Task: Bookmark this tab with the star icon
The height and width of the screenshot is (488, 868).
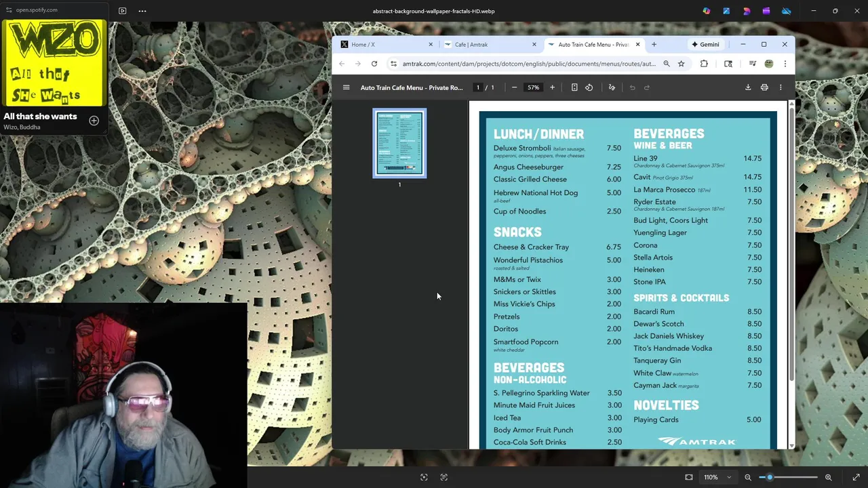Action: pyautogui.click(x=681, y=64)
